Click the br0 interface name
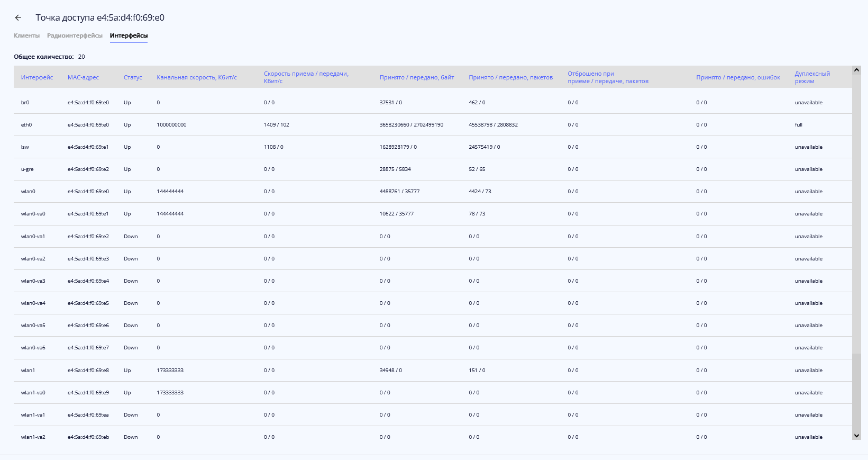The height and width of the screenshot is (460, 868). tap(25, 103)
